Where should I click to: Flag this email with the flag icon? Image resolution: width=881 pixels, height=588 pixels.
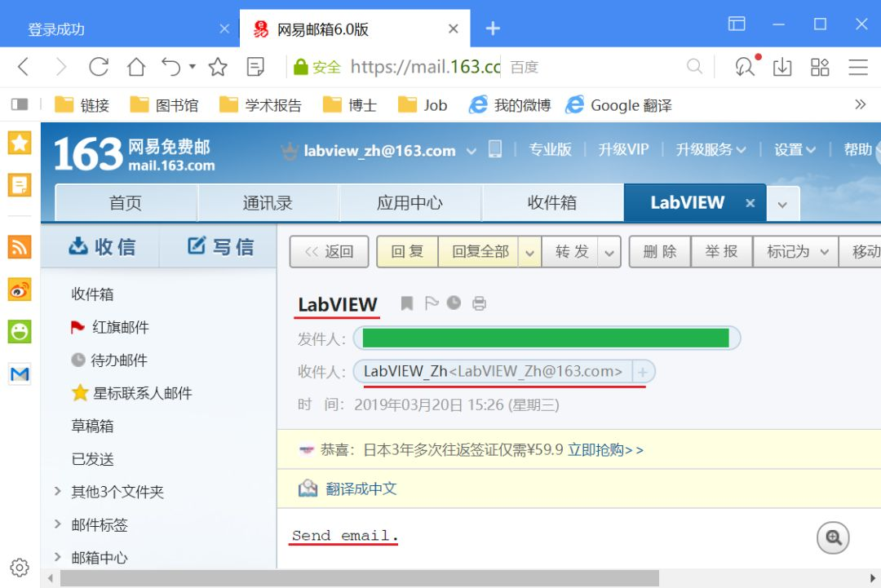pos(432,303)
